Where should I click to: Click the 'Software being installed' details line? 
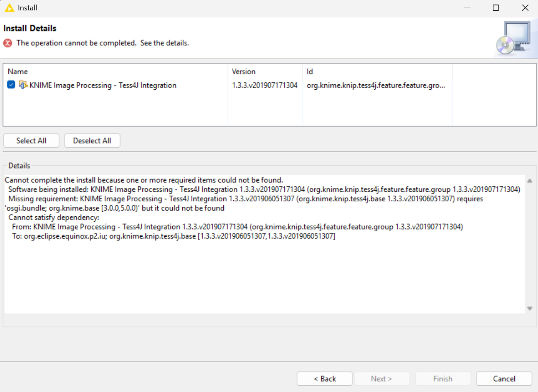coord(264,189)
